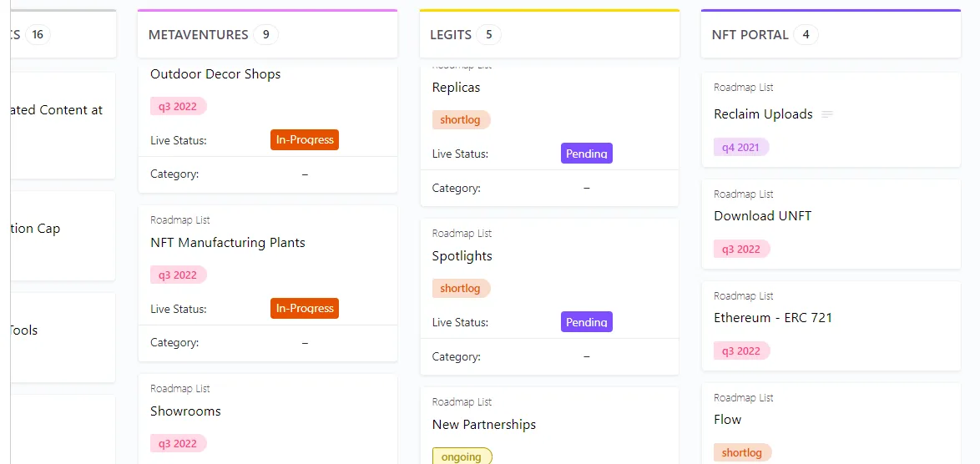The height and width of the screenshot is (464, 980).
Task: Click the count badge showing 16
Action: [38, 34]
